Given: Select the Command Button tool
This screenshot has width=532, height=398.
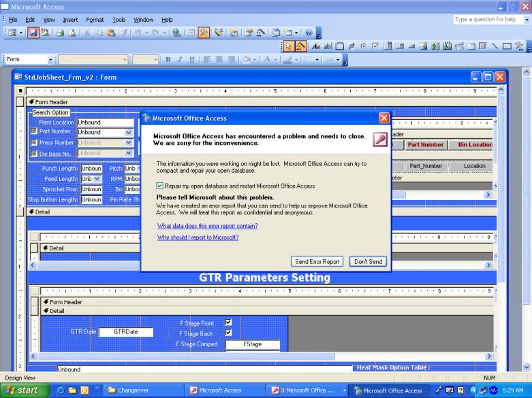Looking at the screenshot, I should (411, 46).
